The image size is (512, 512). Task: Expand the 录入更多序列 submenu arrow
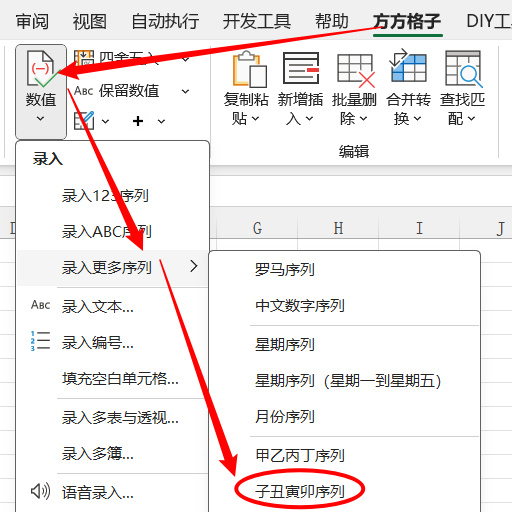[194, 266]
